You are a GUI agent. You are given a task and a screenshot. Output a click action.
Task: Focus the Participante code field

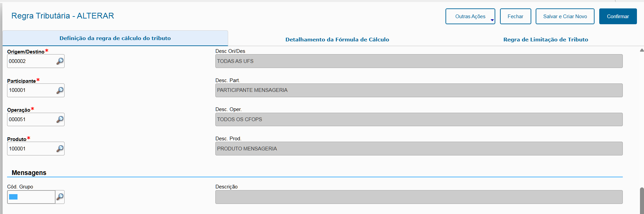pos(31,91)
